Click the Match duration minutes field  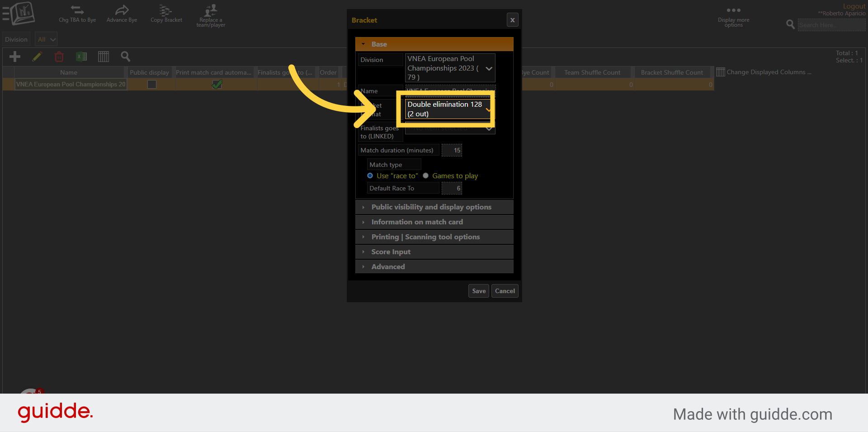[x=452, y=150]
